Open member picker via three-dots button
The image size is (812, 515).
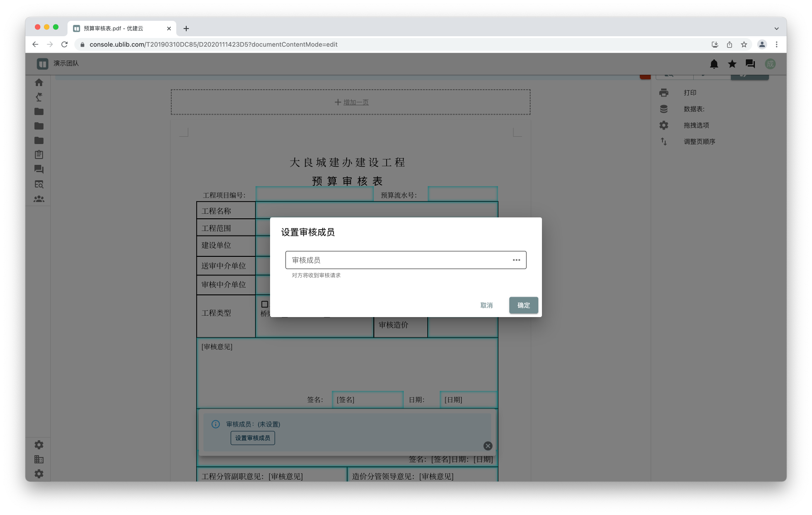pyautogui.click(x=517, y=260)
